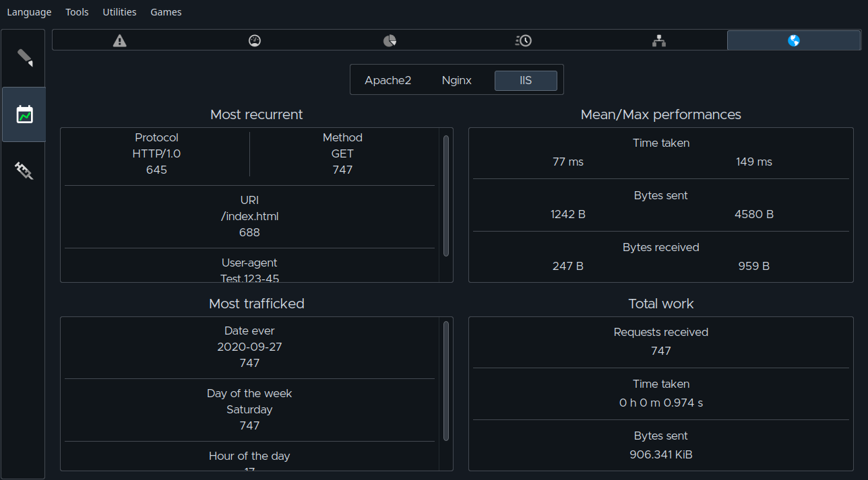Click the 2020-09-27 date value

pos(249,347)
